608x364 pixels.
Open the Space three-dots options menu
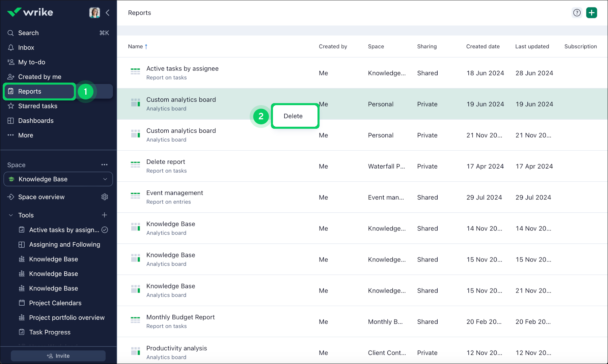105,165
